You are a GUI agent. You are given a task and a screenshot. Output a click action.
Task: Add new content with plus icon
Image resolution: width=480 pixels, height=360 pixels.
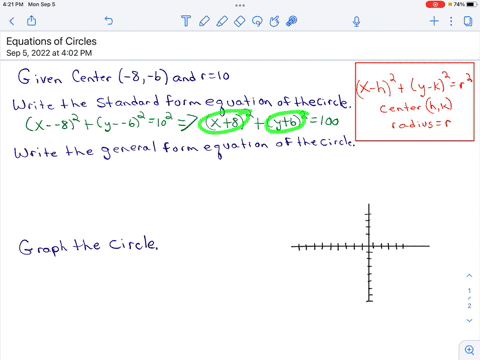coord(434,21)
